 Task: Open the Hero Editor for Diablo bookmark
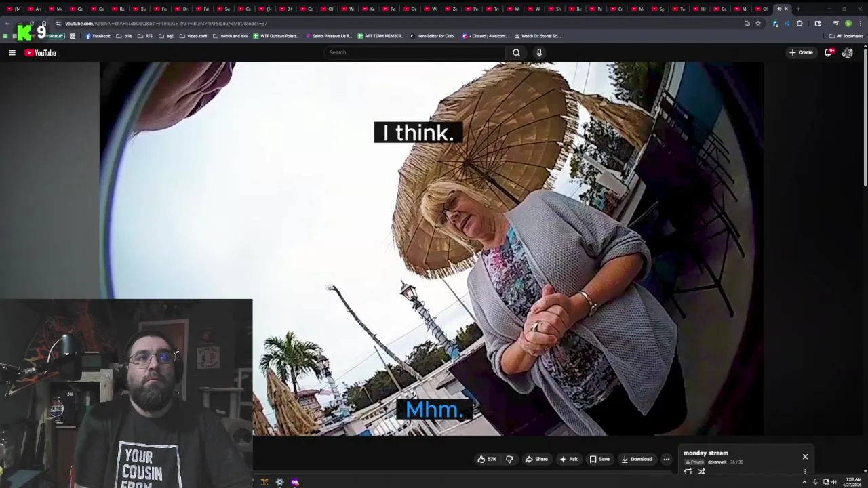click(433, 36)
